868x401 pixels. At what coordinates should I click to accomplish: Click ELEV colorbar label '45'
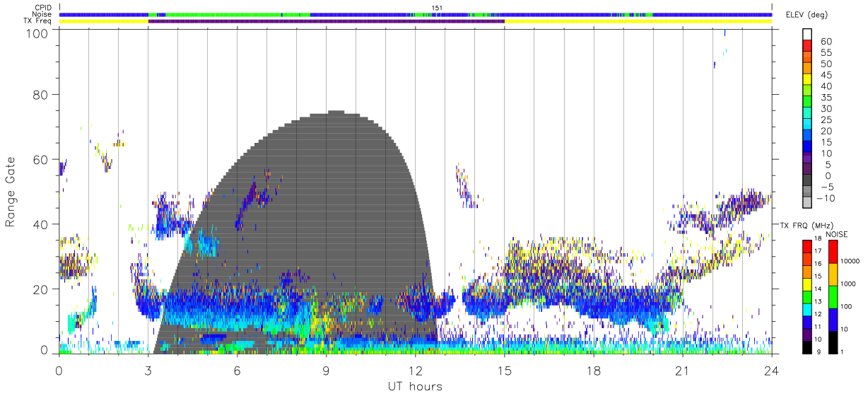pos(826,76)
